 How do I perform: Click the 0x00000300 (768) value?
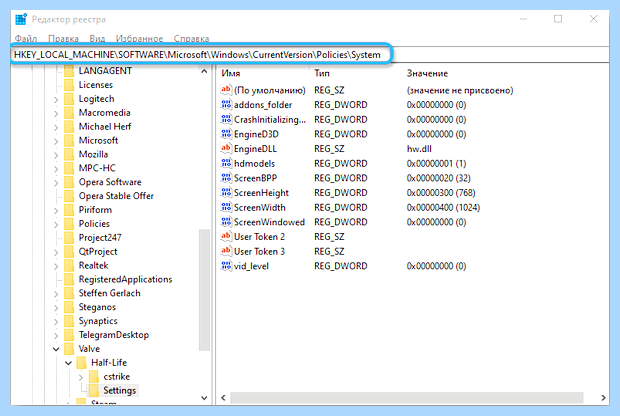click(x=440, y=193)
